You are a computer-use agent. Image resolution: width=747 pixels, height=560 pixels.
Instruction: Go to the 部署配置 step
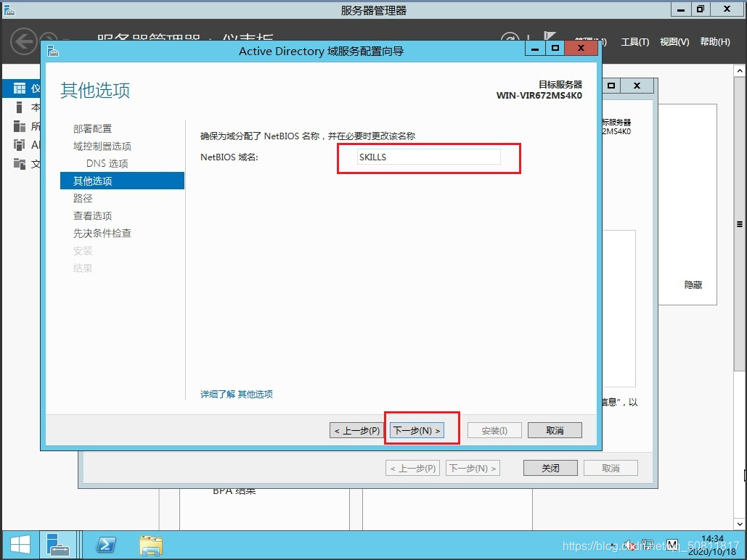click(92, 128)
